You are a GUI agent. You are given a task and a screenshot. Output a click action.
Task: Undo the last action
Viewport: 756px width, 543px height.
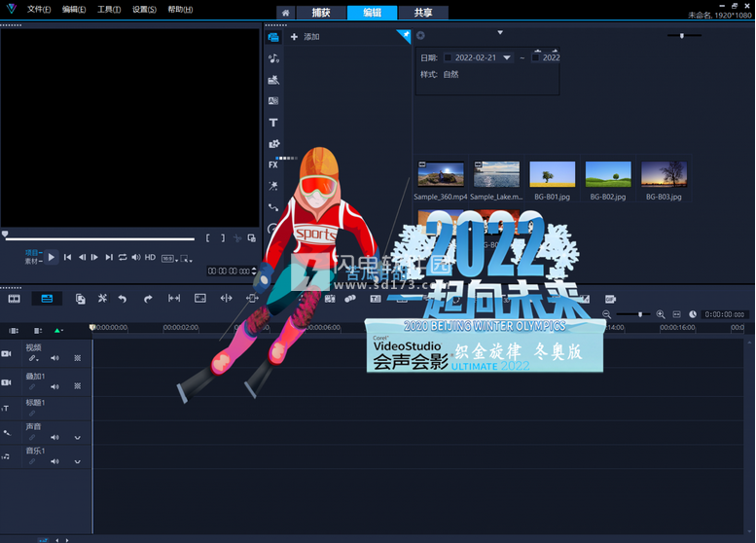123,299
